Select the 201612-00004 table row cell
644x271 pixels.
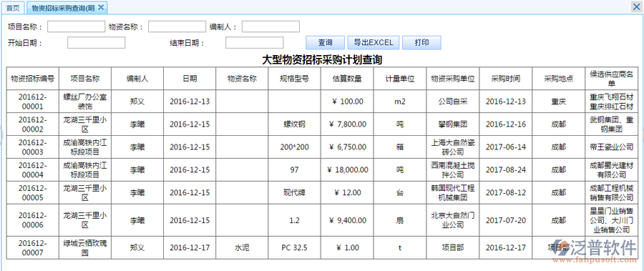tap(33, 169)
